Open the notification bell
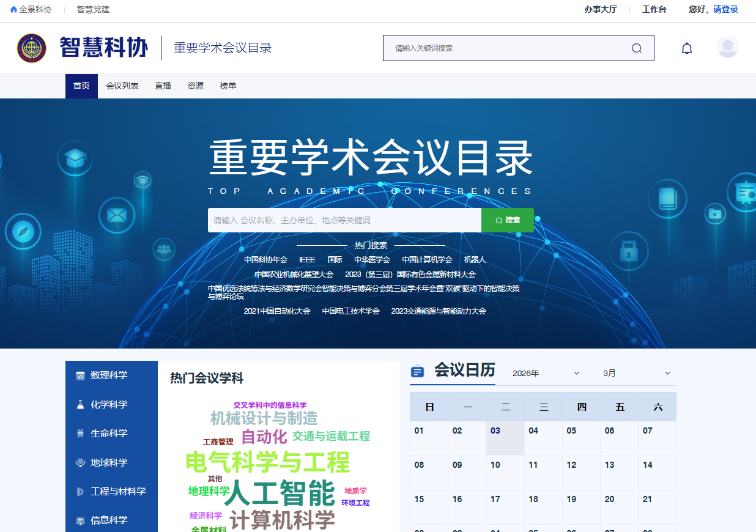This screenshot has width=756, height=532. (687, 48)
